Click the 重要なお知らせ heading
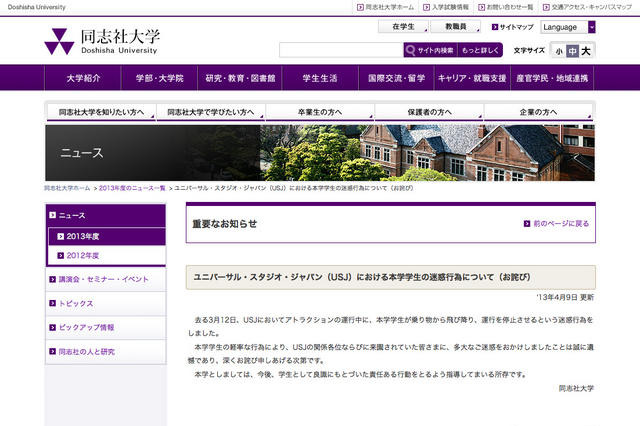This screenshot has height=426, width=640. 224,224
